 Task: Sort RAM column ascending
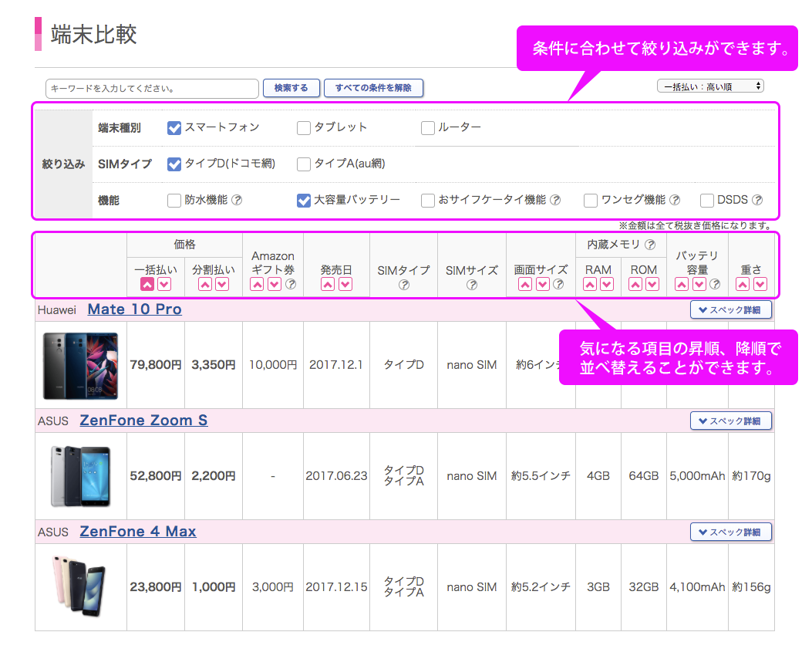pos(590,284)
